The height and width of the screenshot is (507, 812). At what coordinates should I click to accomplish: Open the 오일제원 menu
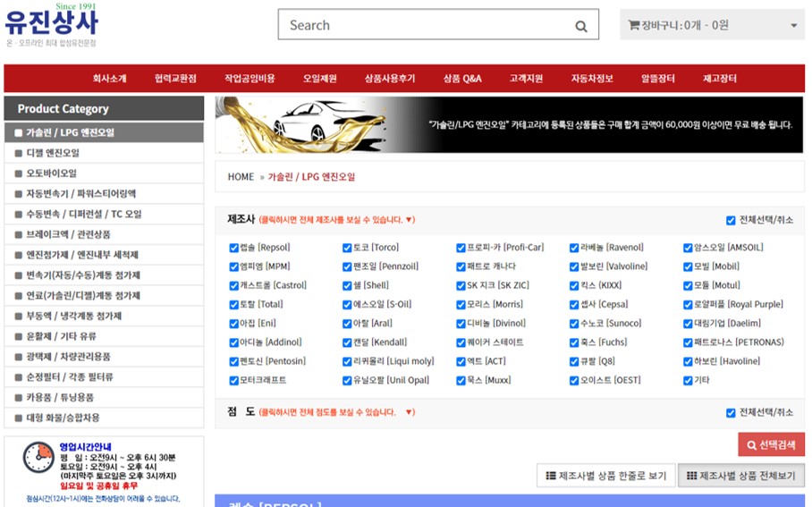(319, 79)
